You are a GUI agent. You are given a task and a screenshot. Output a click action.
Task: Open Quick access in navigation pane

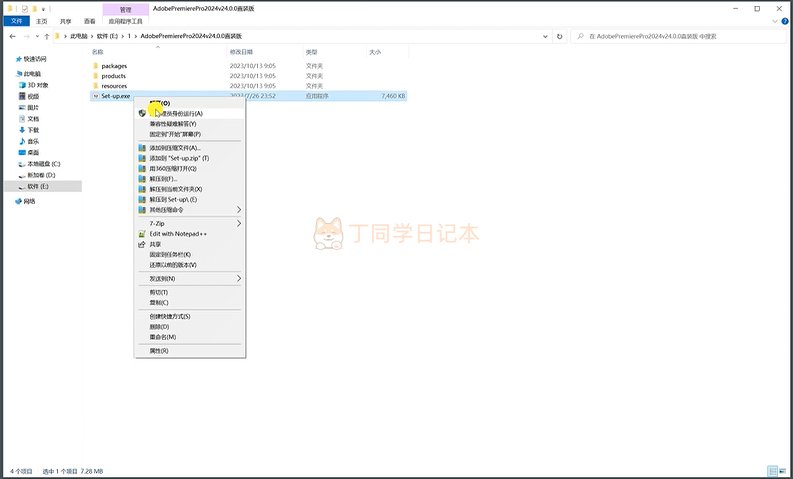[34, 59]
